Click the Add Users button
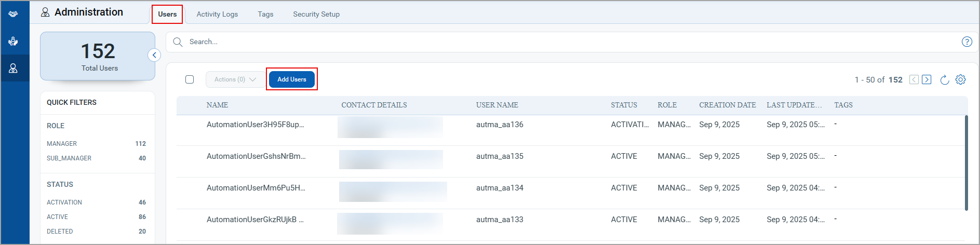This screenshot has width=980, height=245. pos(292,79)
